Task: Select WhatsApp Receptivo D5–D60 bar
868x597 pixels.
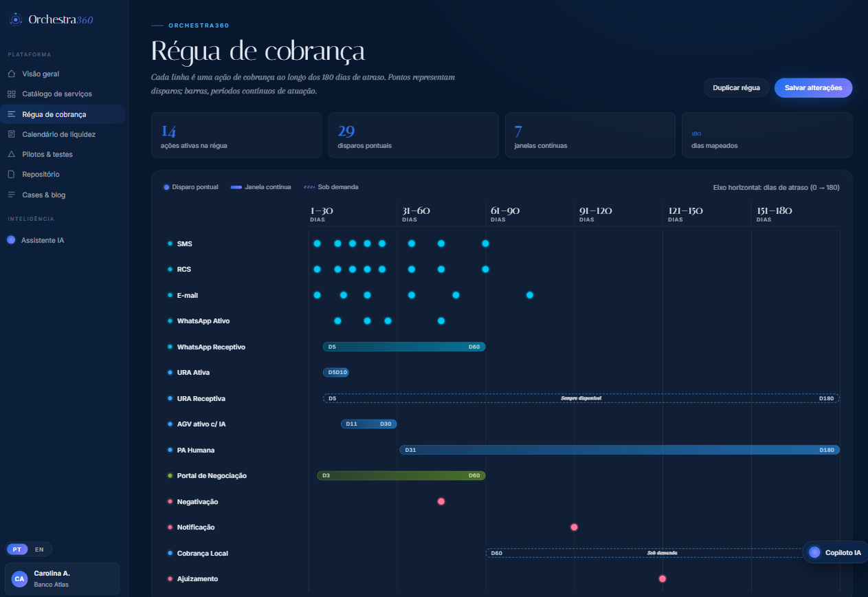Action: 404,347
